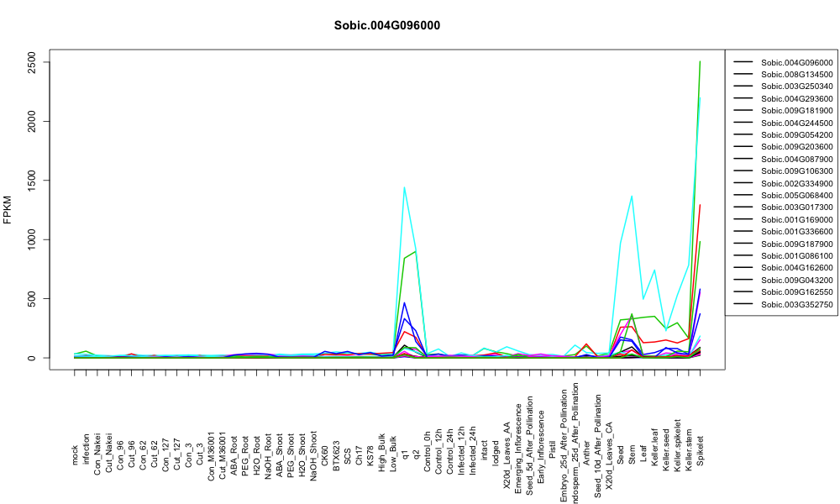
Task: Click the chart title Sobic.004G096000
Action: [x=386, y=25]
